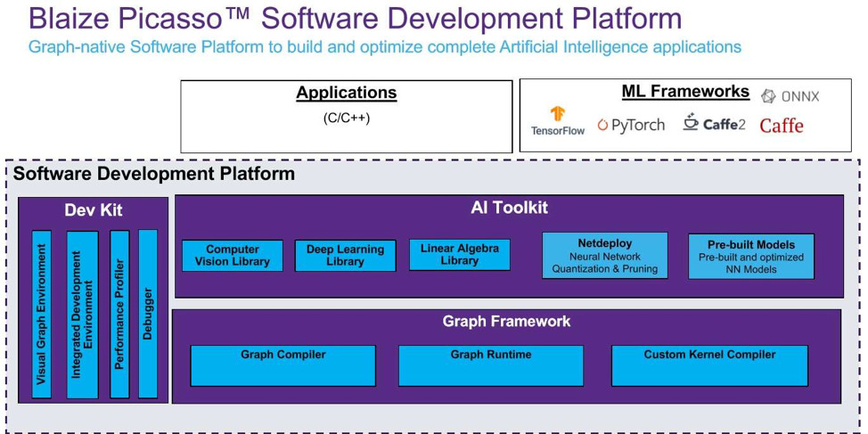Viewport: 868px width, 434px height.
Task: Select the Deep Learning Library box
Action: pos(345,255)
